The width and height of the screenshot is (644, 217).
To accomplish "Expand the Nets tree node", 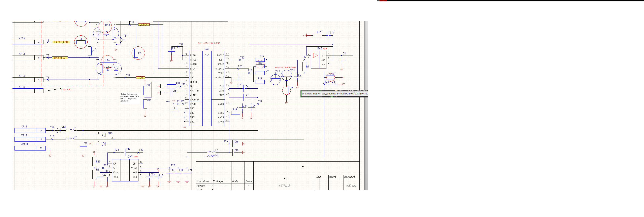I will 329,97.
